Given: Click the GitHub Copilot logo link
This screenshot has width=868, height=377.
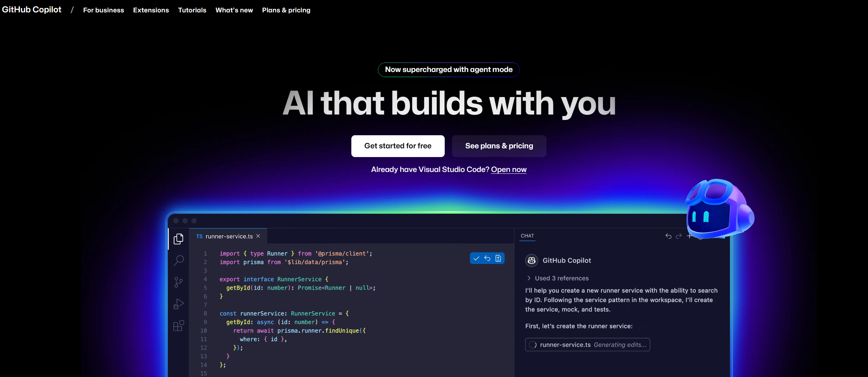Looking at the screenshot, I should point(32,10).
